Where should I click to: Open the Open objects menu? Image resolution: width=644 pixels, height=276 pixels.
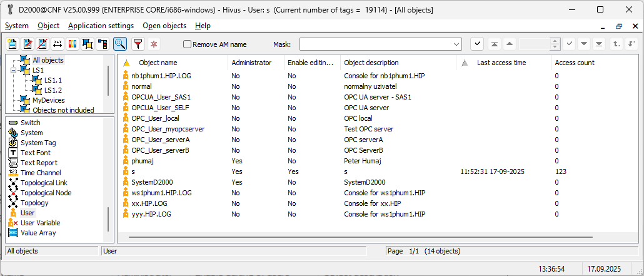(x=164, y=26)
